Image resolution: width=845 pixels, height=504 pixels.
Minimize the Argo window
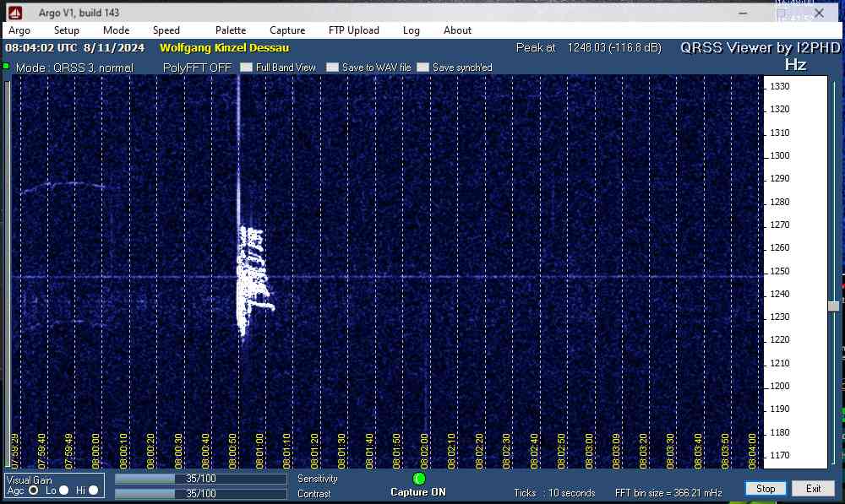tap(743, 13)
